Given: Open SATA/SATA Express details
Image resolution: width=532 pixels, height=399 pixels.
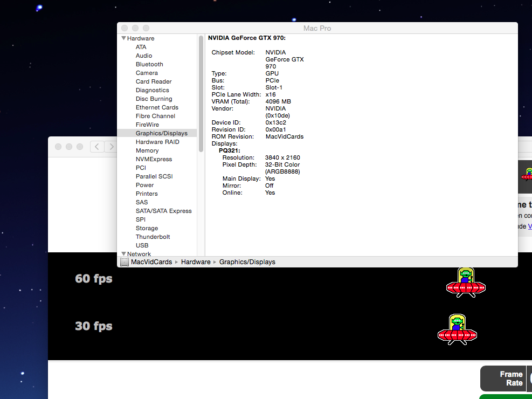Looking at the screenshot, I should pos(163,211).
